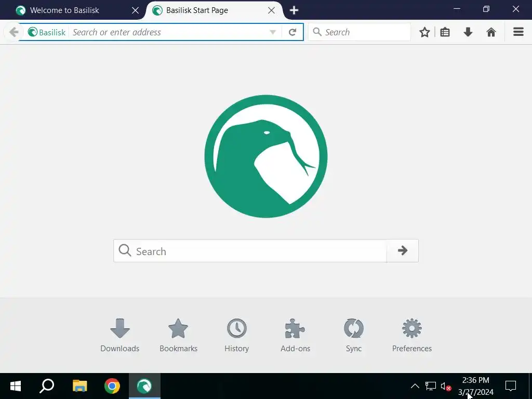Click the muted volume tray icon

446,386
